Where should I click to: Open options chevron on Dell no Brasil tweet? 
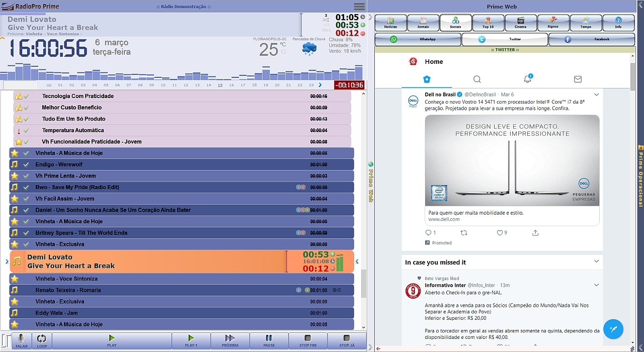[596, 95]
